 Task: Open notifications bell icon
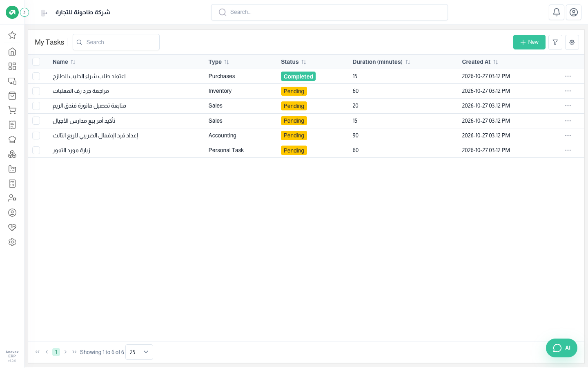coord(557,12)
